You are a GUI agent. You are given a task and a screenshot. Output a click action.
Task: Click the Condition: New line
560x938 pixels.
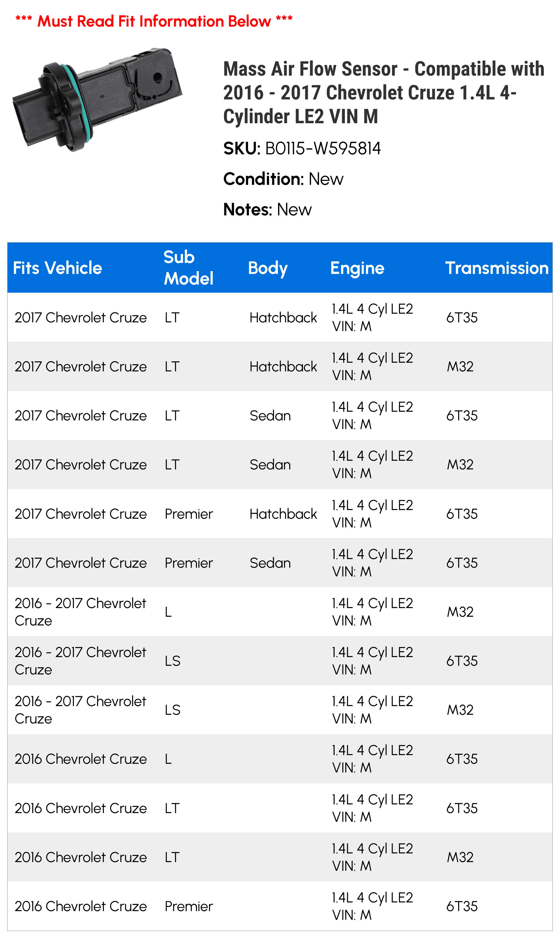[283, 179]
